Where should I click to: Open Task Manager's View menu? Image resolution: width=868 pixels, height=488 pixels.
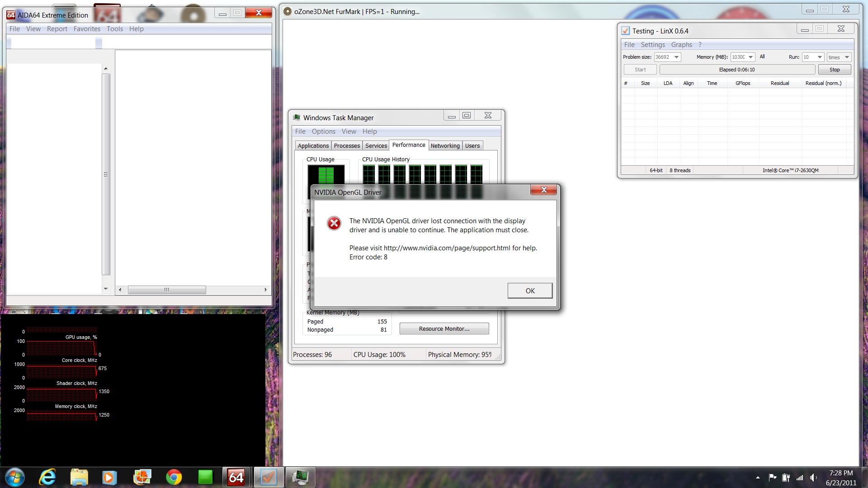(349, 131)
